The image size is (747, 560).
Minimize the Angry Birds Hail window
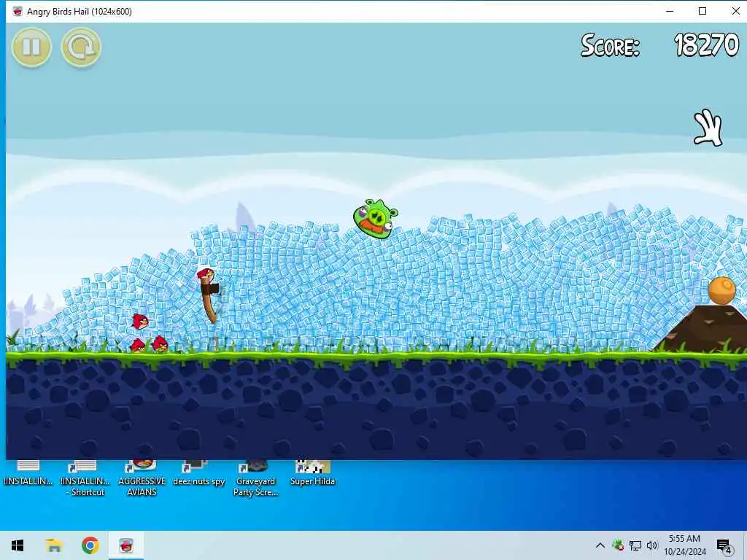point(670,11)
